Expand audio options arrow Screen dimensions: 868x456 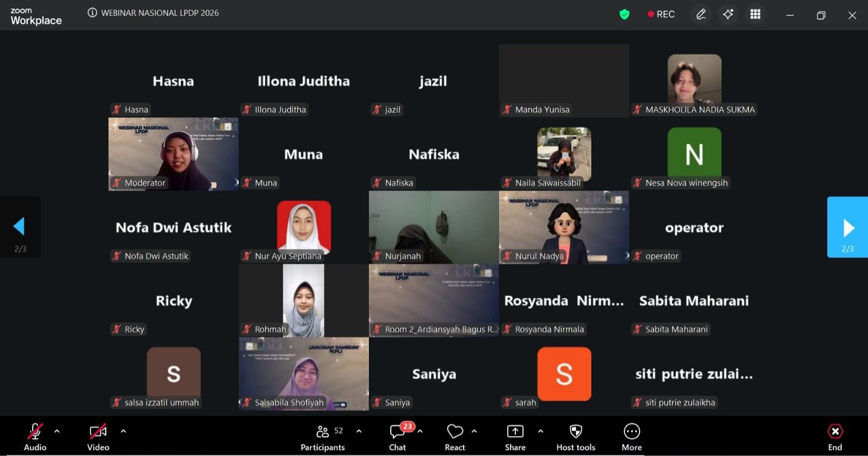click(x=57, y=432)
